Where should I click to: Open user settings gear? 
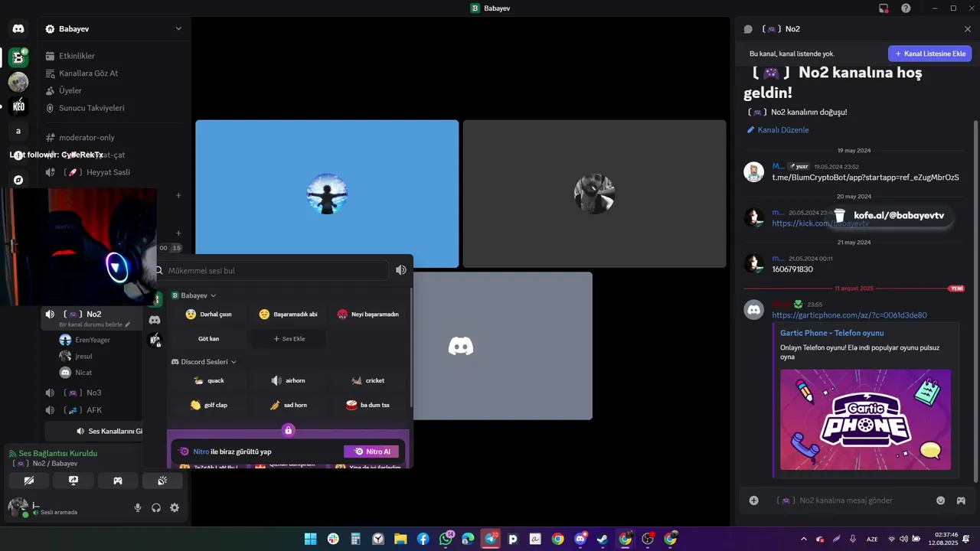175,507
